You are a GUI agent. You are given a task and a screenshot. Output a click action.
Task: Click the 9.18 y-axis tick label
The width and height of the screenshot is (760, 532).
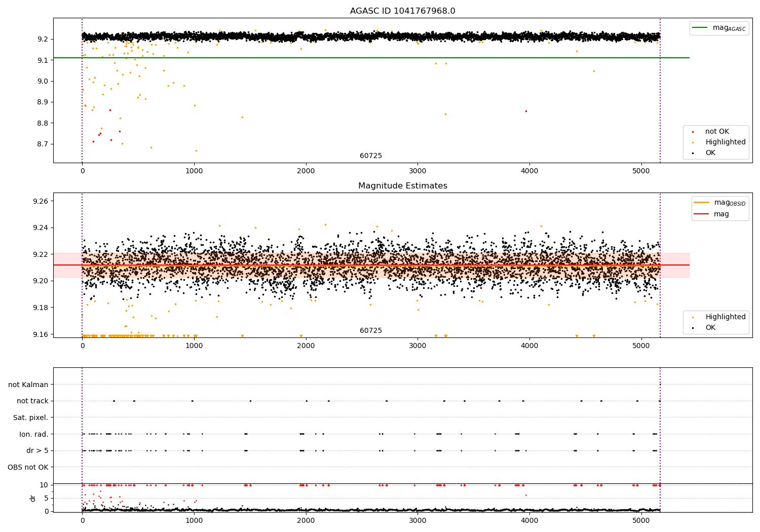point(41,308)
